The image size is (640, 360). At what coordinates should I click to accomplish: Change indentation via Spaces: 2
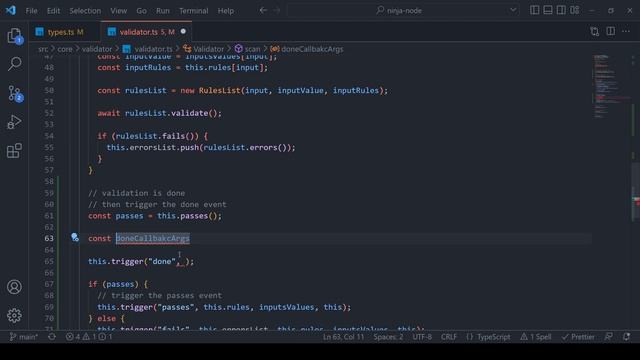tap(388, 337)
